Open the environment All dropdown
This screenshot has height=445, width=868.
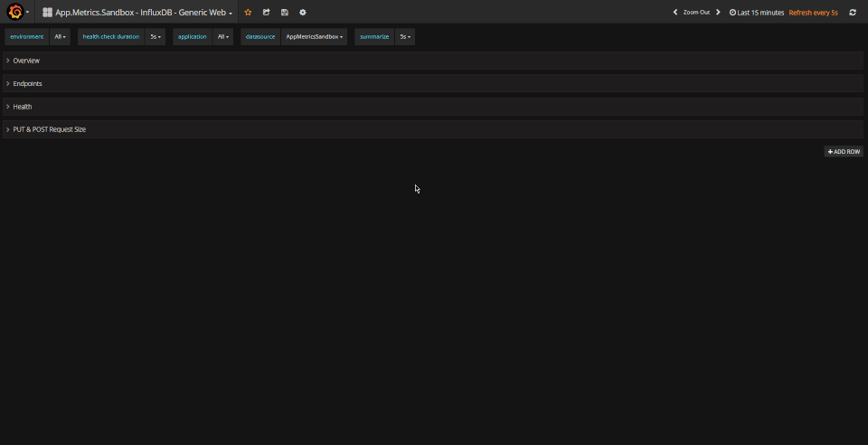click(x=60, y=36)
